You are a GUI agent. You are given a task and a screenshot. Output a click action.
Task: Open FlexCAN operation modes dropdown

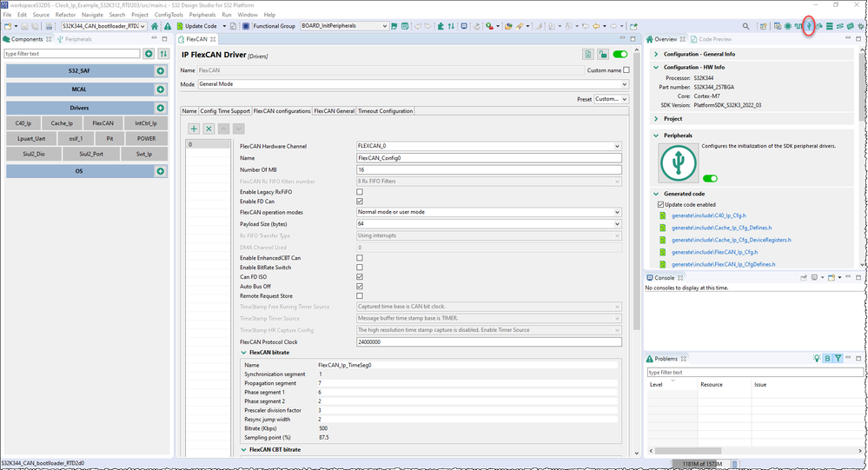coord(488,212)
